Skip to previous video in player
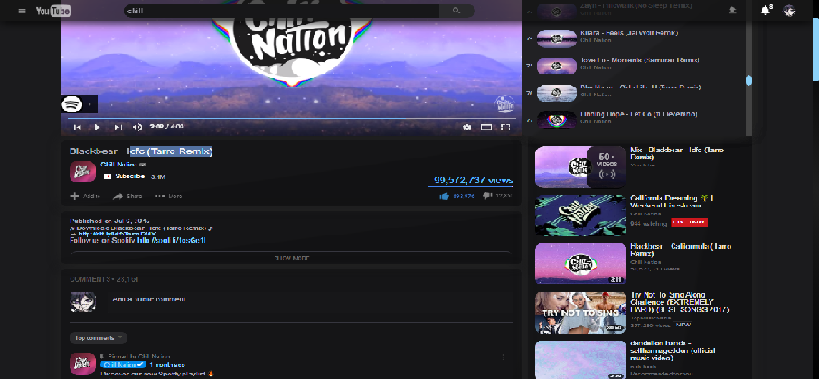 77,127
